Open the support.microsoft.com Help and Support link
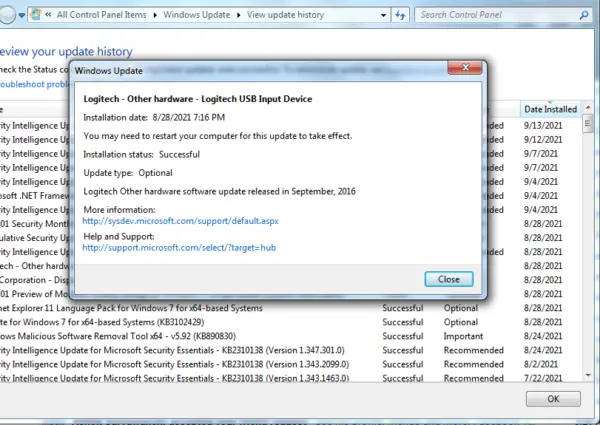Viewport: 600px width, 425px height. pyautogui.click(x=179, y=248)
